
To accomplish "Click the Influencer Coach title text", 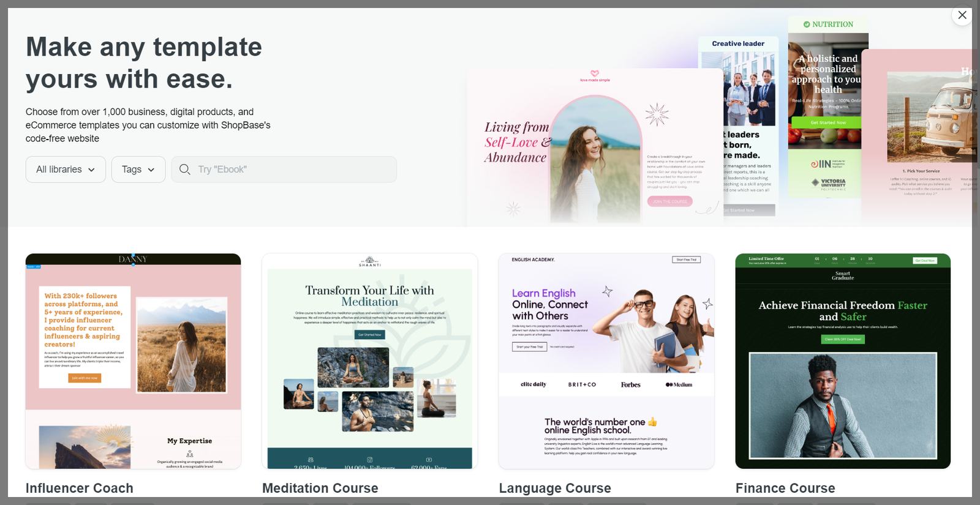I will coord(80,488).
